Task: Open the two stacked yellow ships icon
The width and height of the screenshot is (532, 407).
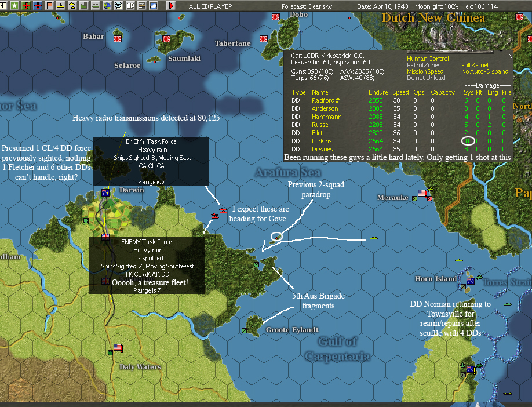Action: pyautogui.click(x=72, y=5)
